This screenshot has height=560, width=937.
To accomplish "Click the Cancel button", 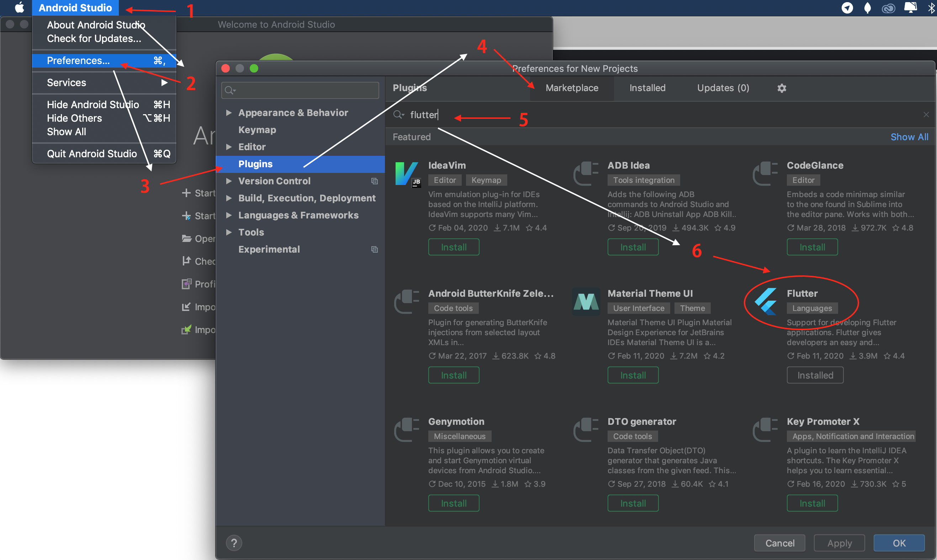I will coord(780,543).
